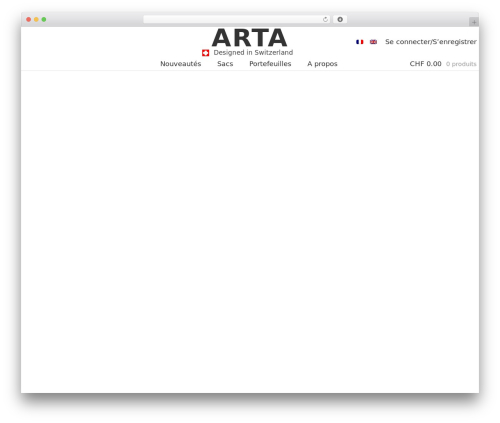500x423 pixels.
Task: Open the Sacs menu item
Action: pos(225,64)
